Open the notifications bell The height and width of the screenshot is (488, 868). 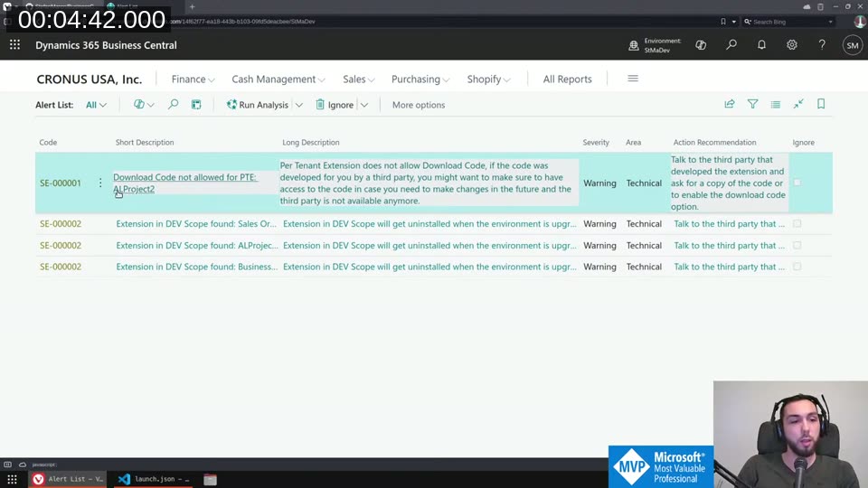761,45
